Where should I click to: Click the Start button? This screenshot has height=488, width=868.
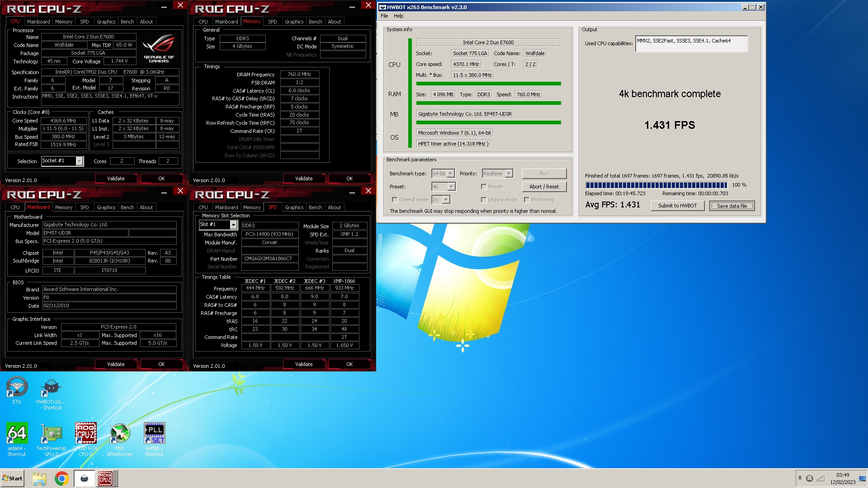[x=12, y=479]
